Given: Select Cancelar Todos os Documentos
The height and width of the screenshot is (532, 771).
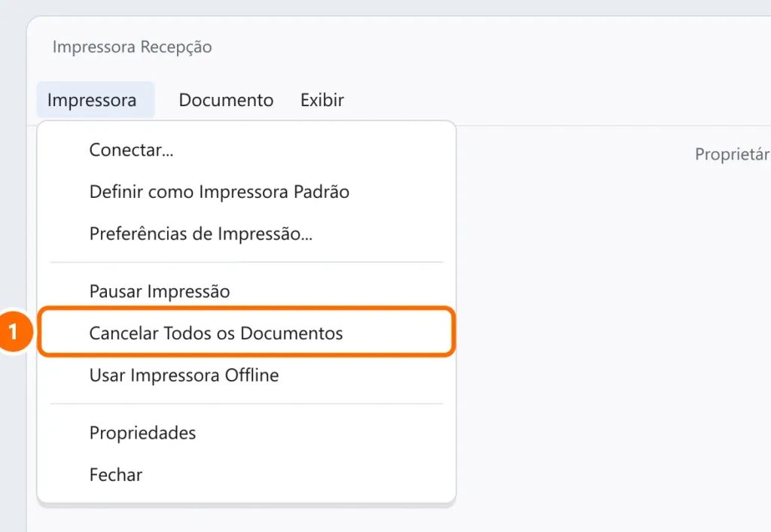Looking at the screenshot, I should [x=246, y=333].
